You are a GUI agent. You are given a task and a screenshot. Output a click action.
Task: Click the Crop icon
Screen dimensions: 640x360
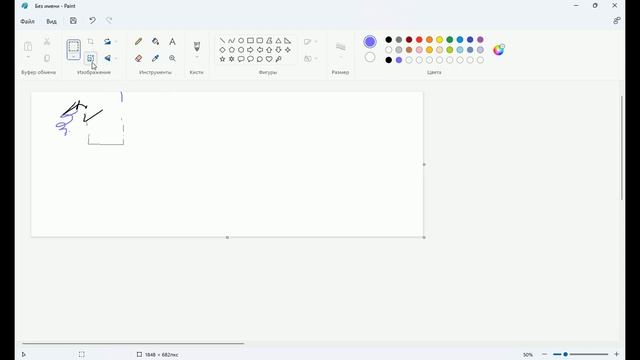[91, 42]
